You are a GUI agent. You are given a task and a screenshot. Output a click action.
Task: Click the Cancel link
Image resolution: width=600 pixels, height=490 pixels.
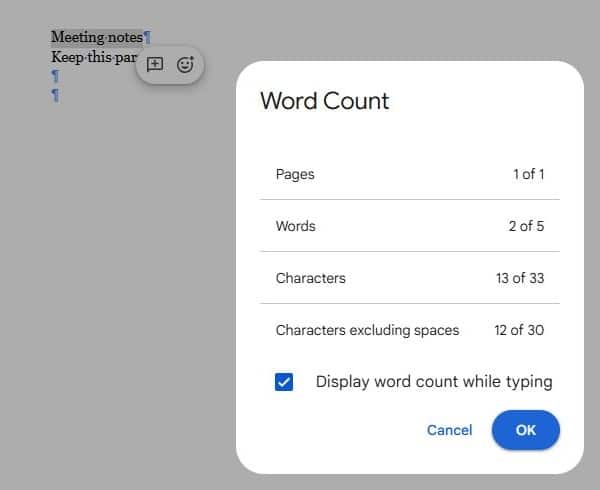coord(450,430)
